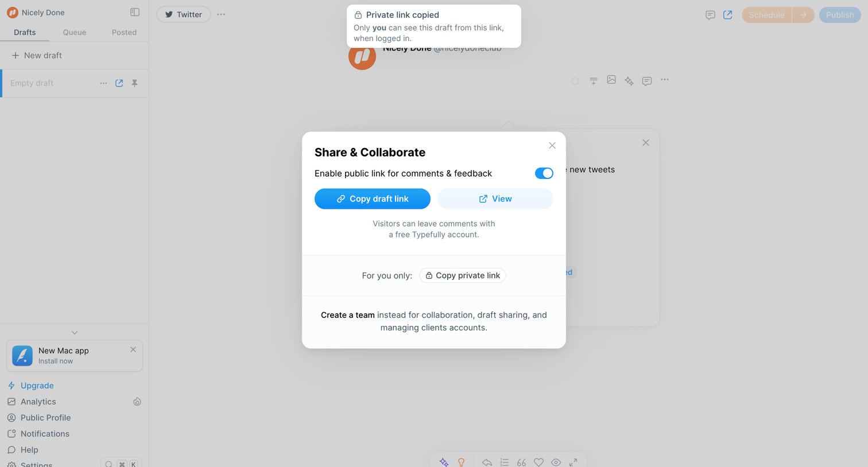Follow the Create a team link
This screenshot has width=868, height=467.
pyautogui.click(x=348, y=315)
